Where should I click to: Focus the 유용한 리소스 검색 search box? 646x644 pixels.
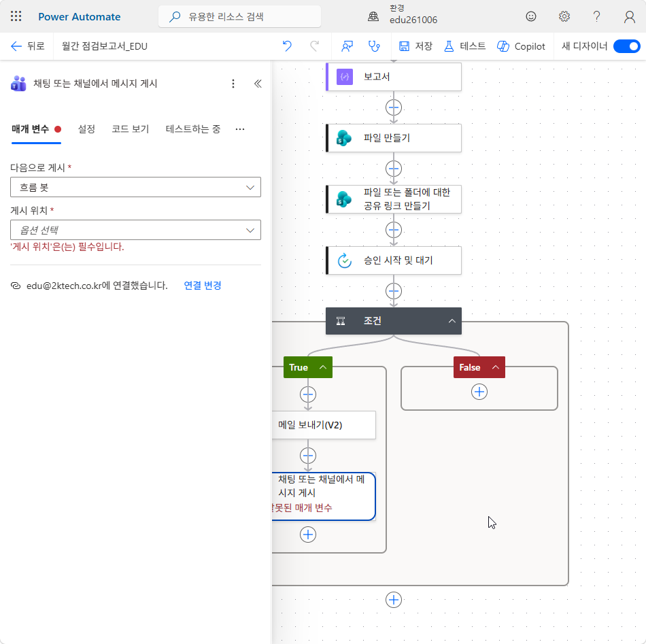[240, 16]
